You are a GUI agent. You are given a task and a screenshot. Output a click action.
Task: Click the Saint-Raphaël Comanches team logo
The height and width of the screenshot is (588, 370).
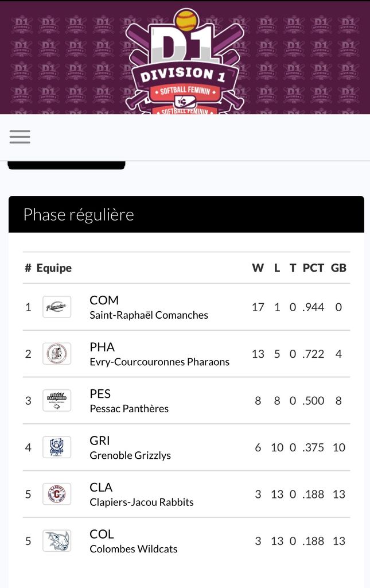[57, 307]
